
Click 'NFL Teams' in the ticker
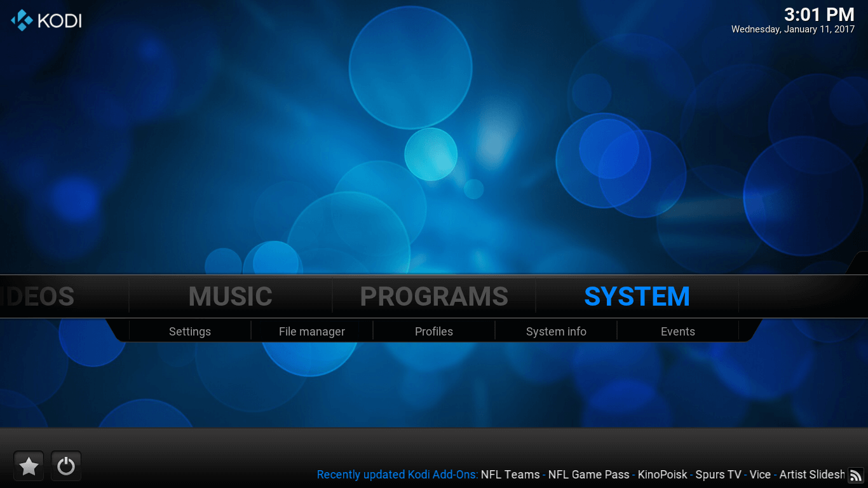coord(510,475)
